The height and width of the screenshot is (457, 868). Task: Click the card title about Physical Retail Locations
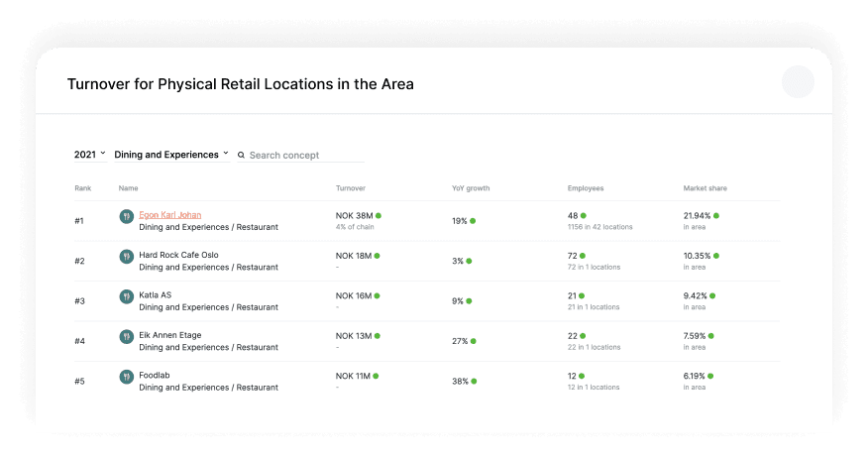tap(240, 84)
